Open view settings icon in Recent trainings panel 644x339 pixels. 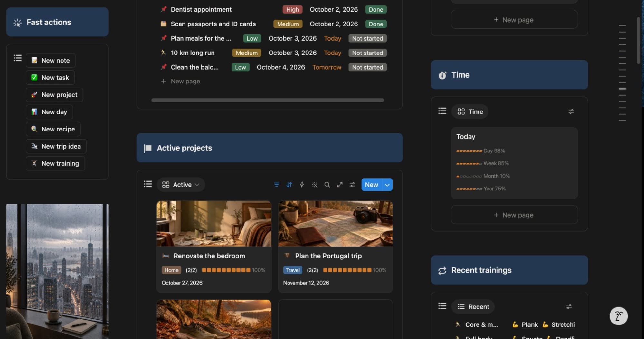569,306
